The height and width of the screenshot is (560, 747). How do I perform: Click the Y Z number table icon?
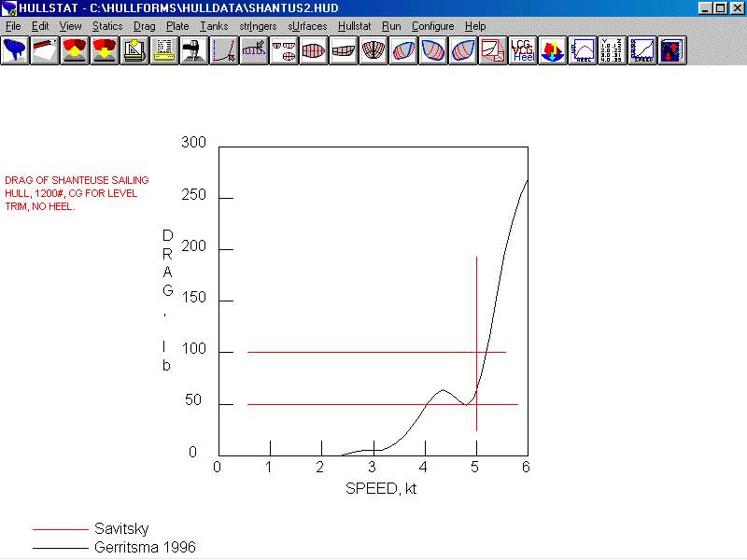(x=613, y=50)
